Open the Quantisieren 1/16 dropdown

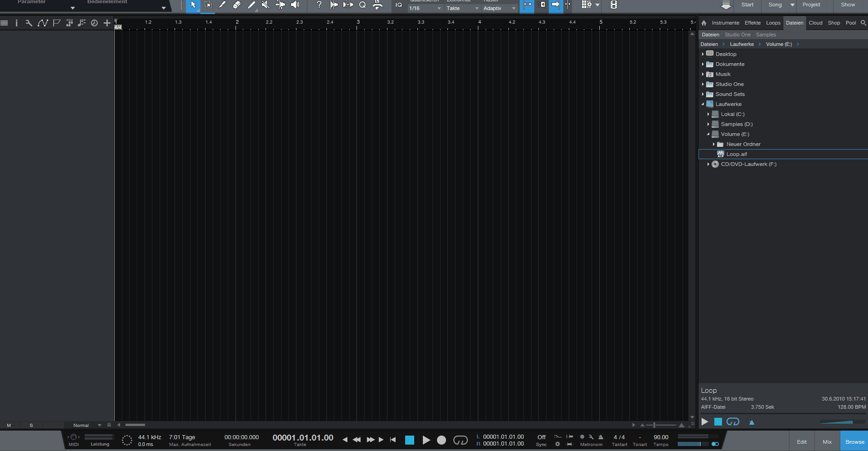click(425, 8)
